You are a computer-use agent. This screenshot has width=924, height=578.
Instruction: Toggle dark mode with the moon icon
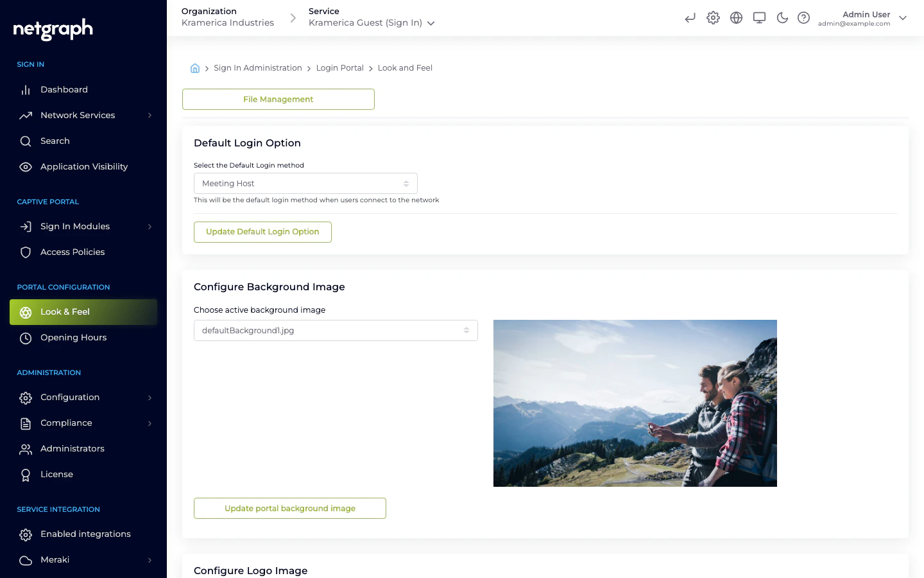pyautogui.click(x=782, y=18)
